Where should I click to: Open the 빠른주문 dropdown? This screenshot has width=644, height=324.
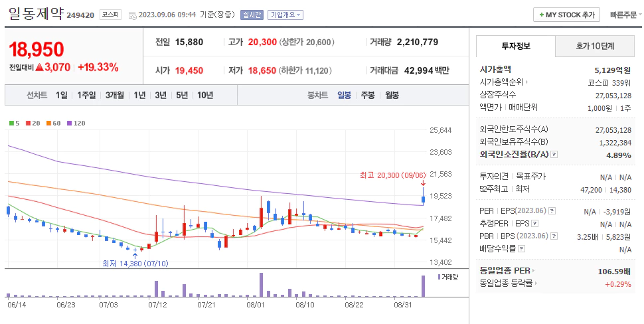click(625, 15)
